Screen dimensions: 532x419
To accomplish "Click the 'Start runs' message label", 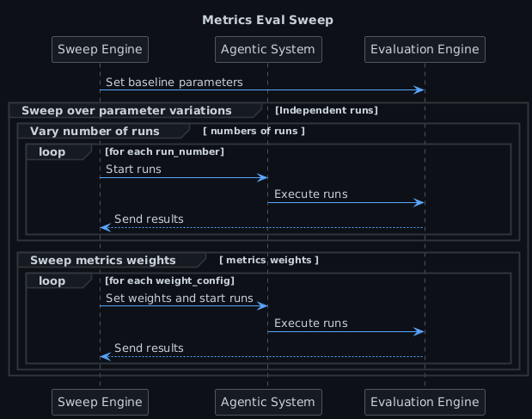I will tap(133, 169).
